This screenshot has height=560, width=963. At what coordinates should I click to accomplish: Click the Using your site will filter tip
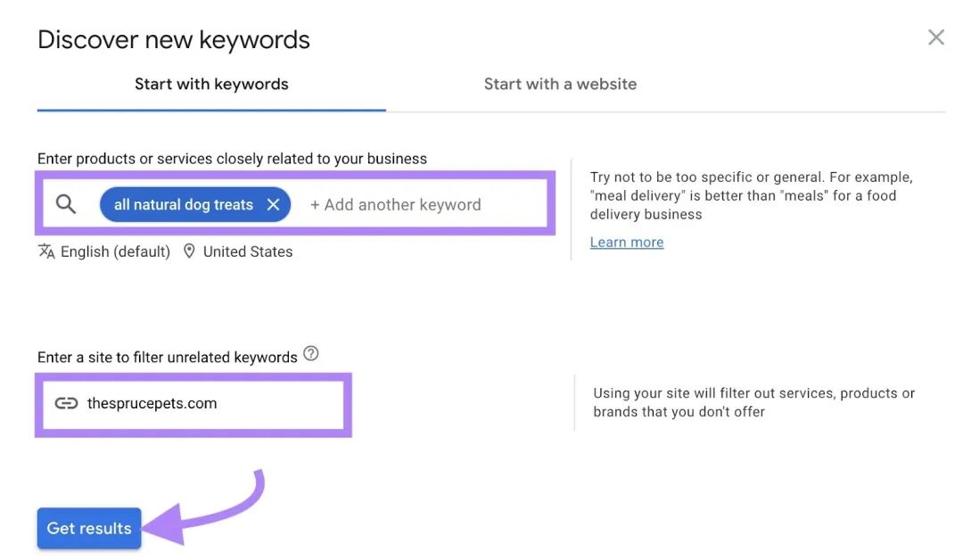753,402
